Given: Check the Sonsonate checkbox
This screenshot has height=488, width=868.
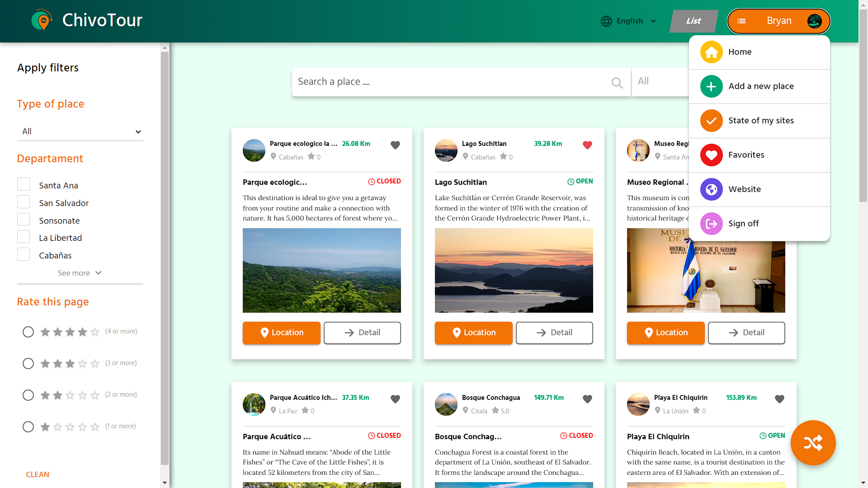Looking at the screenshot, I should (x=24, y=220).
